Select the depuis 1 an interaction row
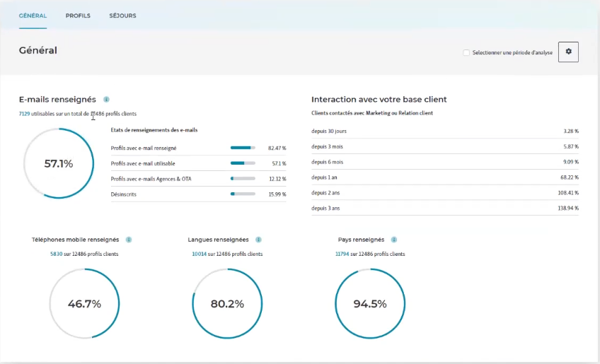 click(x=444, y=177)
